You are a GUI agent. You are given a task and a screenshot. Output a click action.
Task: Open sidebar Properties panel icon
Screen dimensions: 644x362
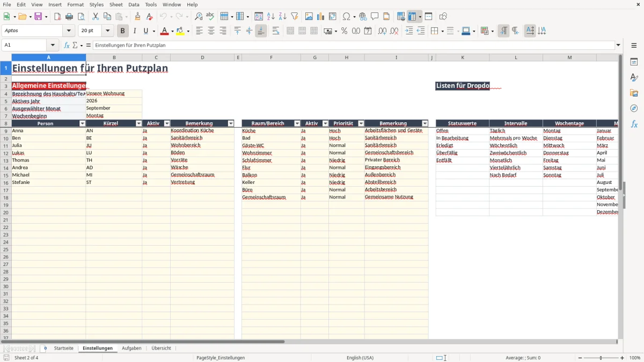point(634,62)
